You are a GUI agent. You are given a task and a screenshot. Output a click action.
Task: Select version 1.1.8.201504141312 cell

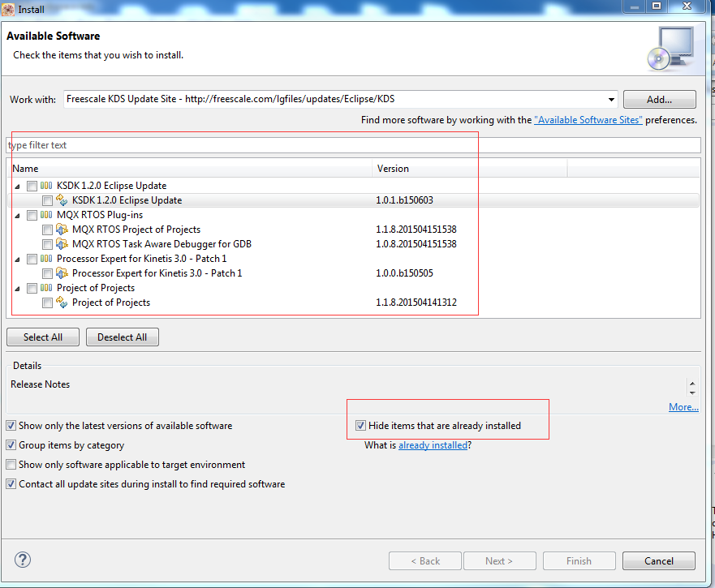416,303
